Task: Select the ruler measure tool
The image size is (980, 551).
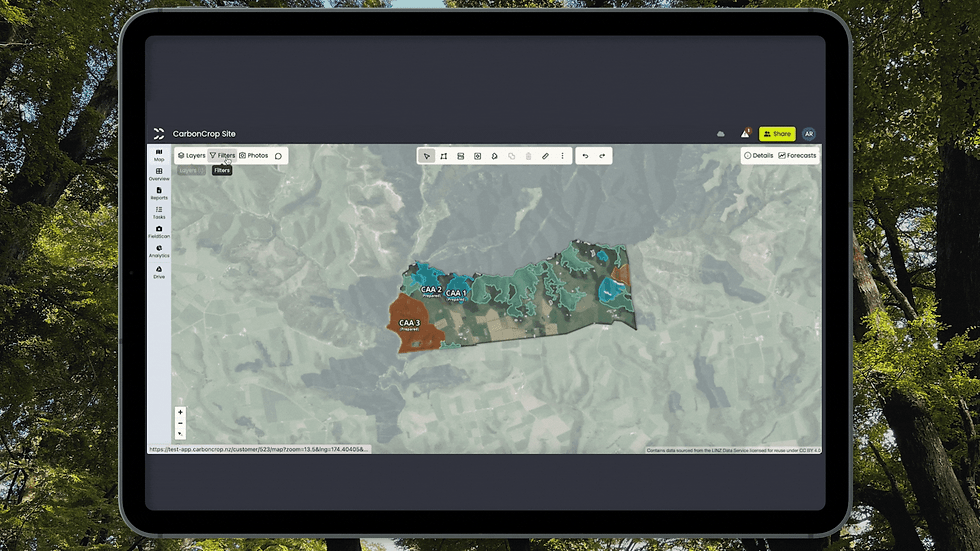Action: pyautogui.click(x=545, y=156)
